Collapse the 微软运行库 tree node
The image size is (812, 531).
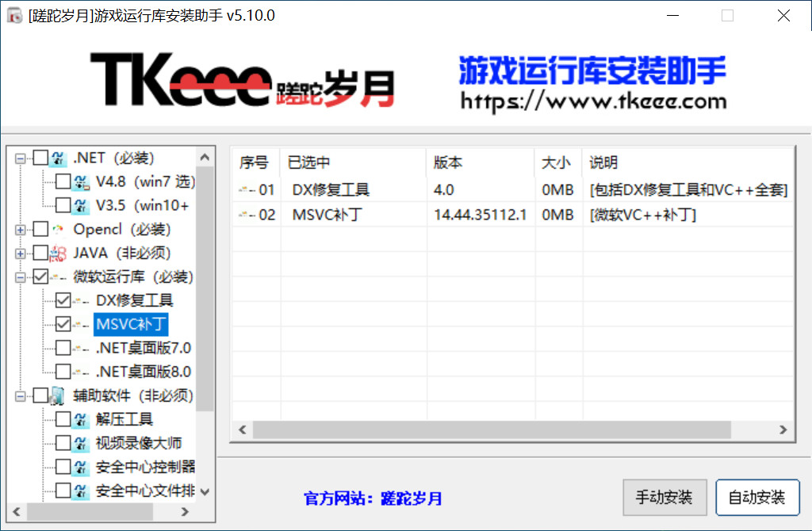(x=20, y=277)
